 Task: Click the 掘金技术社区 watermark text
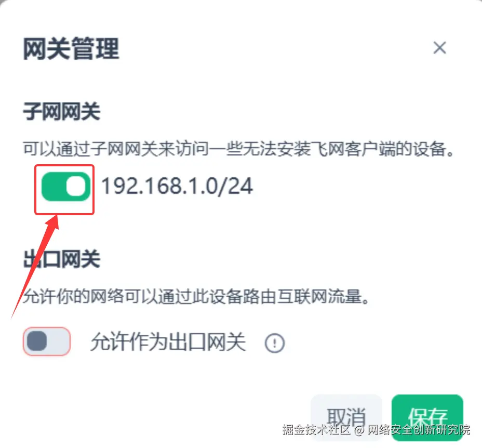316,429
